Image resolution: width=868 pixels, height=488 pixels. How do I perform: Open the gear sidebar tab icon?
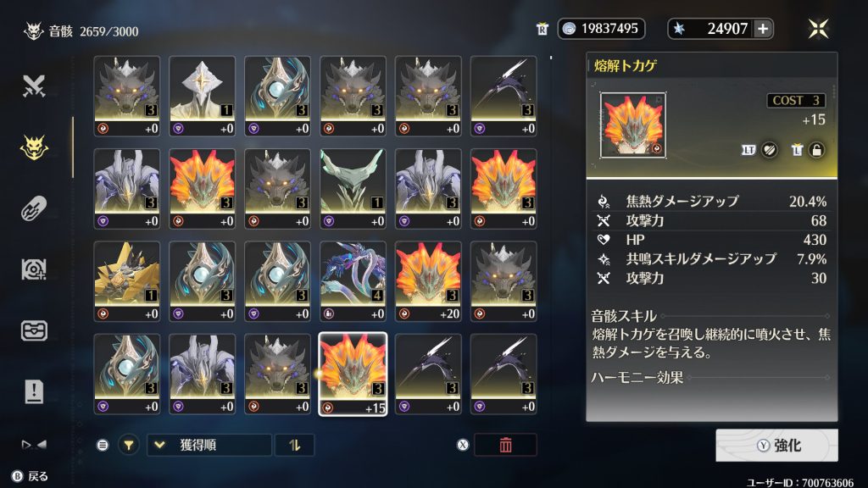click(x=34, y=269)
